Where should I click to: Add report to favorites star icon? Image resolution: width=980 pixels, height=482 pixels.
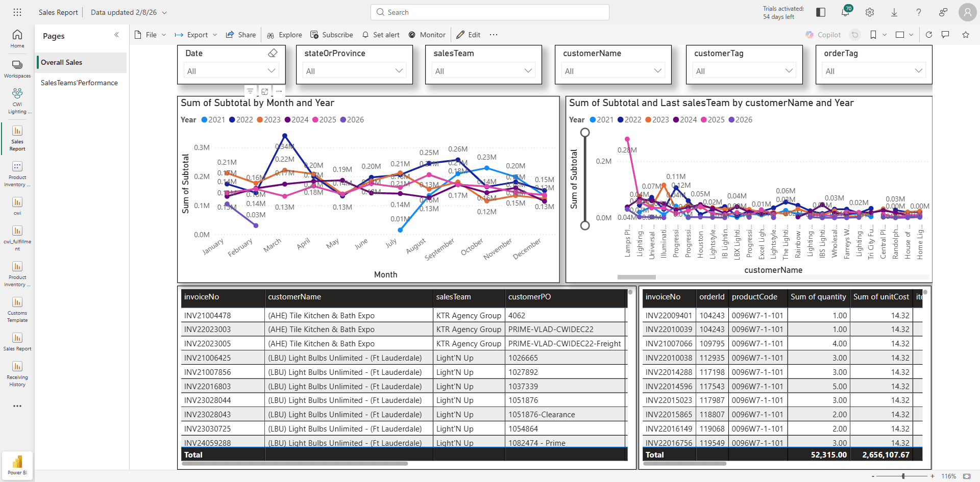pyautogui.click(x=966, y=35)
